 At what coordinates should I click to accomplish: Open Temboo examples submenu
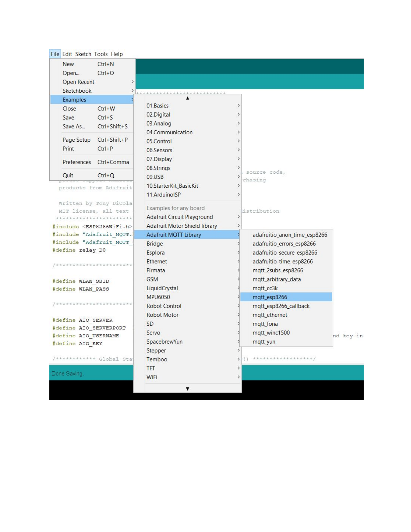pos(187,359)
